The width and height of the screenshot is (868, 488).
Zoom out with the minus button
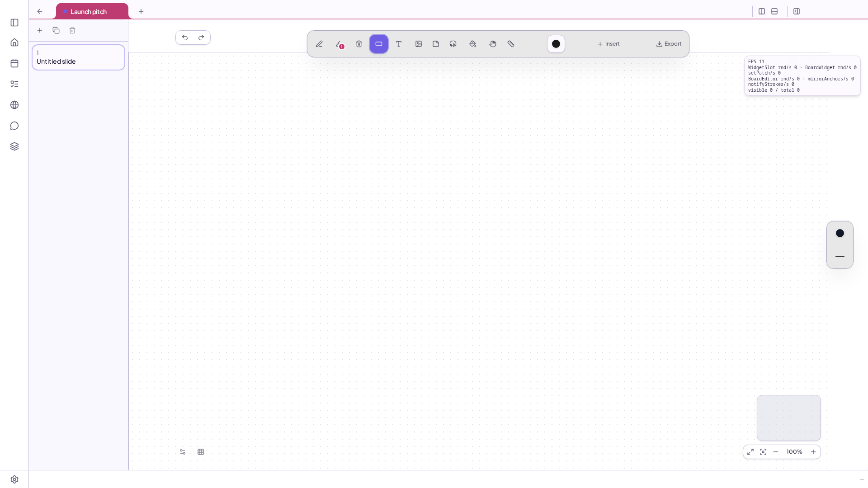tap(776, 452)
